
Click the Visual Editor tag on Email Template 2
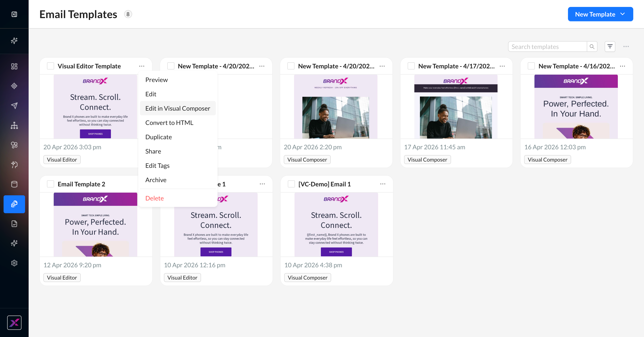coord(62,278)
